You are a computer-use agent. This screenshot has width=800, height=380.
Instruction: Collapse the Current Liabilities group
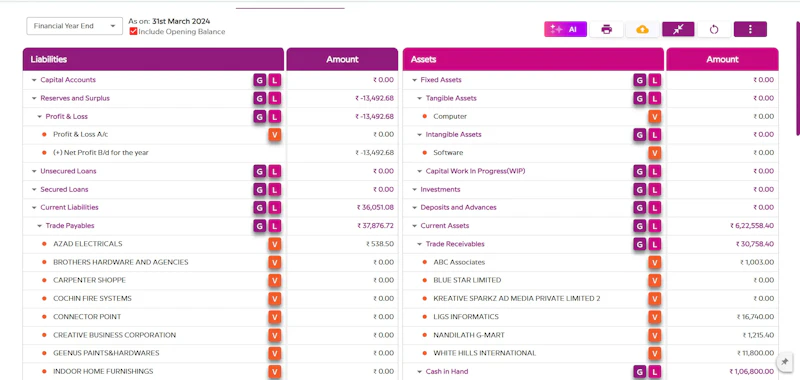[34, 208]
